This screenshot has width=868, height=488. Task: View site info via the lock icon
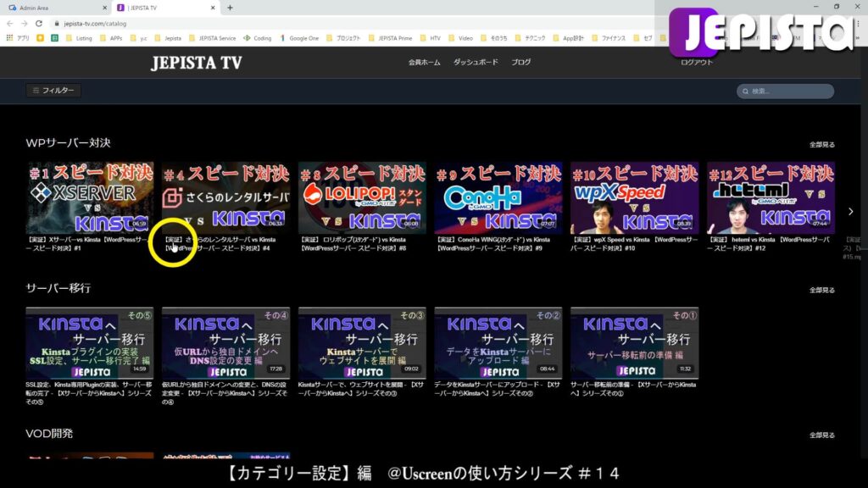tap(57, 24)
